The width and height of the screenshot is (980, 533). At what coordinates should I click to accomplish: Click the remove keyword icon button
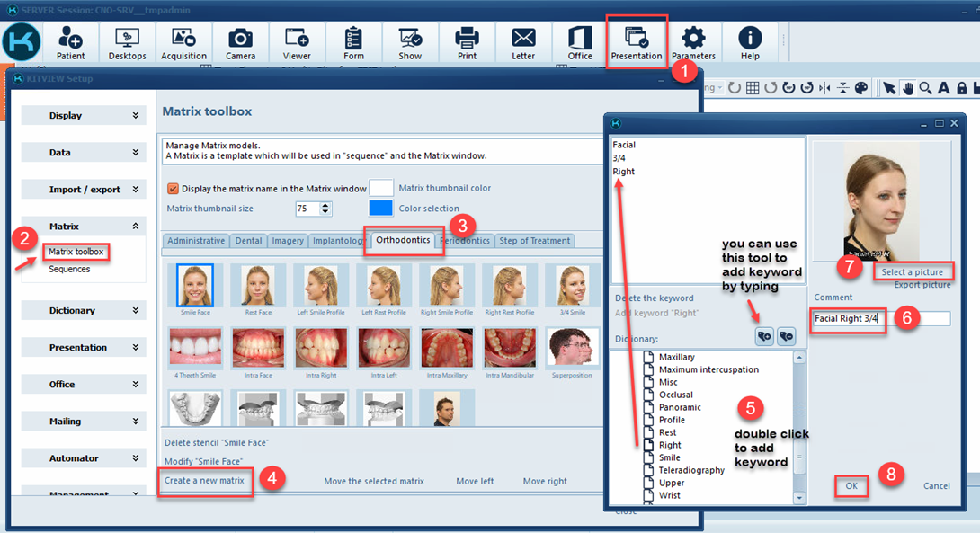(x=786, y=336)
